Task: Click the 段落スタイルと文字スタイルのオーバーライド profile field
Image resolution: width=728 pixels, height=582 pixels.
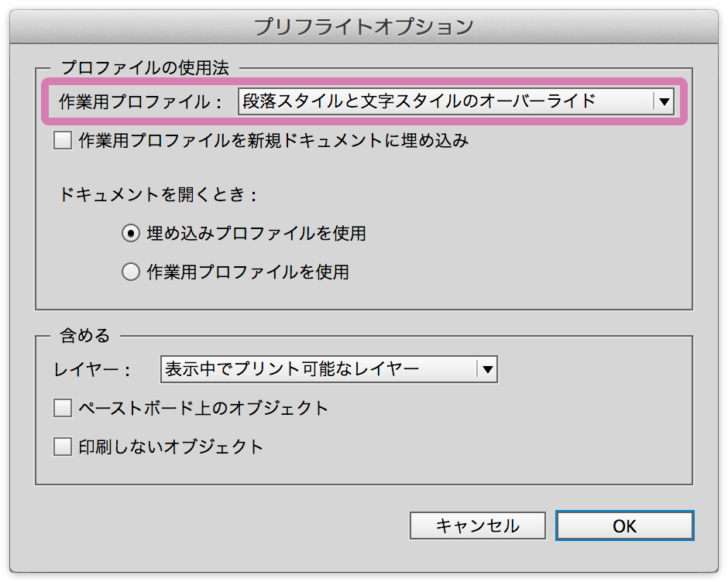Action: [455, 101]
